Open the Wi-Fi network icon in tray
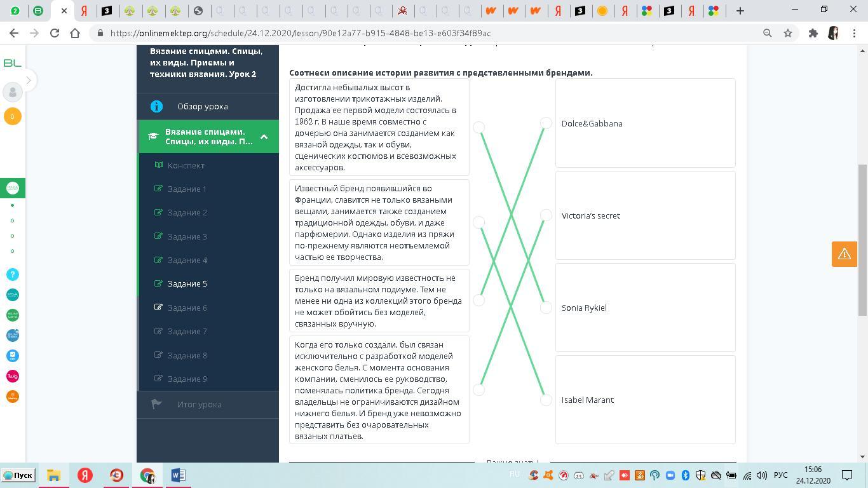The width and height of the screenshot is (868, 488). tap(747, 475)
